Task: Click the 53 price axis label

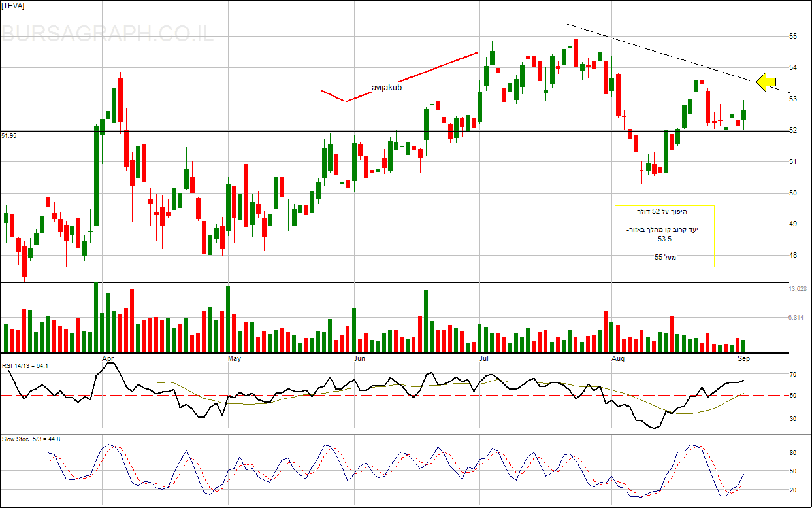Action: (792, 99)
